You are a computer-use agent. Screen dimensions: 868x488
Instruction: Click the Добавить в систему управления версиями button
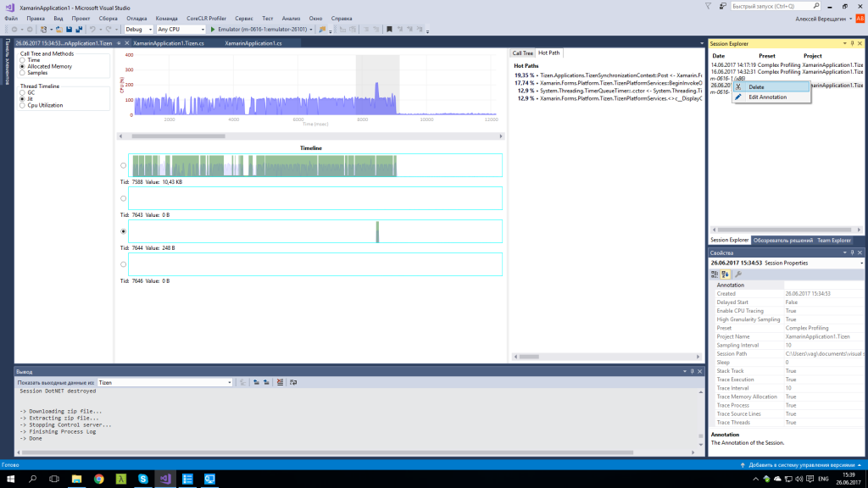[x=798, y=465]
